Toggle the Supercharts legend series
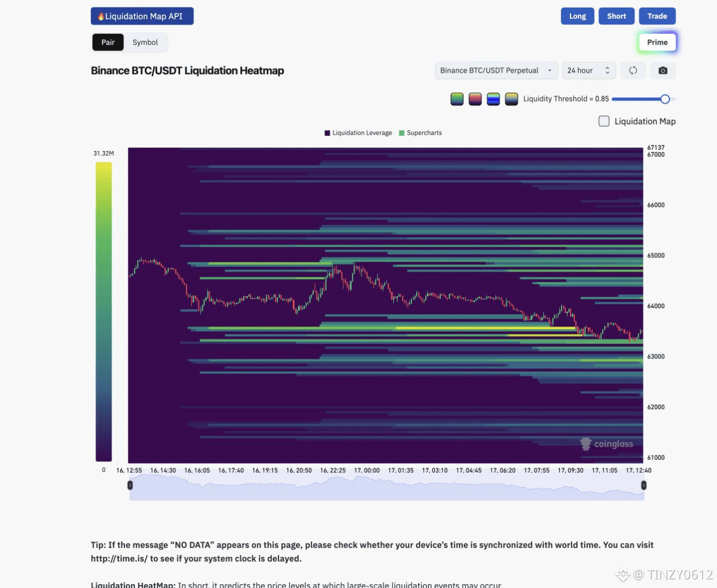Screen dimensions: 717x588 coord(420,133)
